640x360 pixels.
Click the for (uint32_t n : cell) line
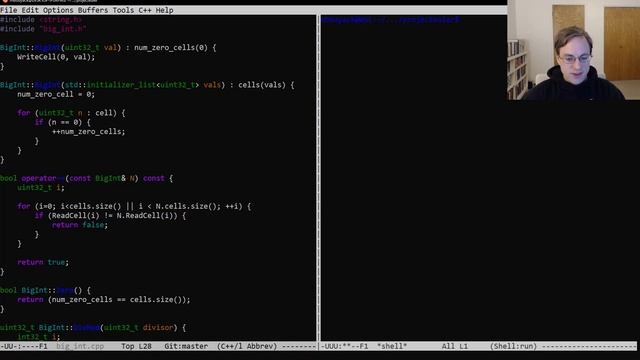[71, 113]
